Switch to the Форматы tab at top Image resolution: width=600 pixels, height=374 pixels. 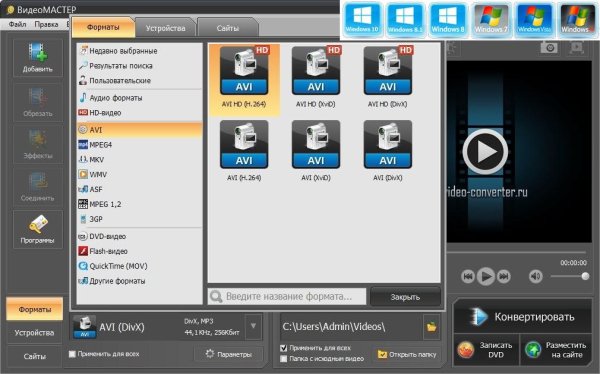click(x=103, y=27)
